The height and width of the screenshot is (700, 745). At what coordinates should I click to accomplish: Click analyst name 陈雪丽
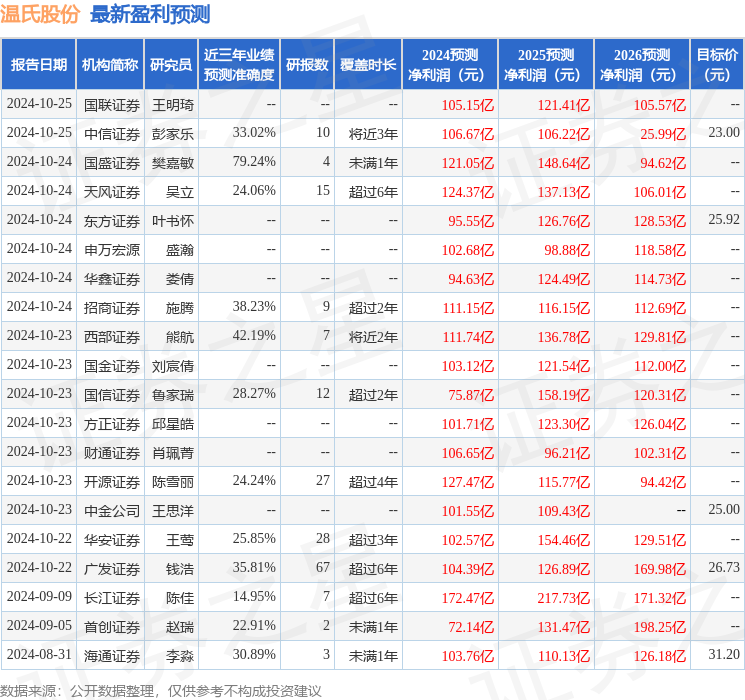[173, 482]
